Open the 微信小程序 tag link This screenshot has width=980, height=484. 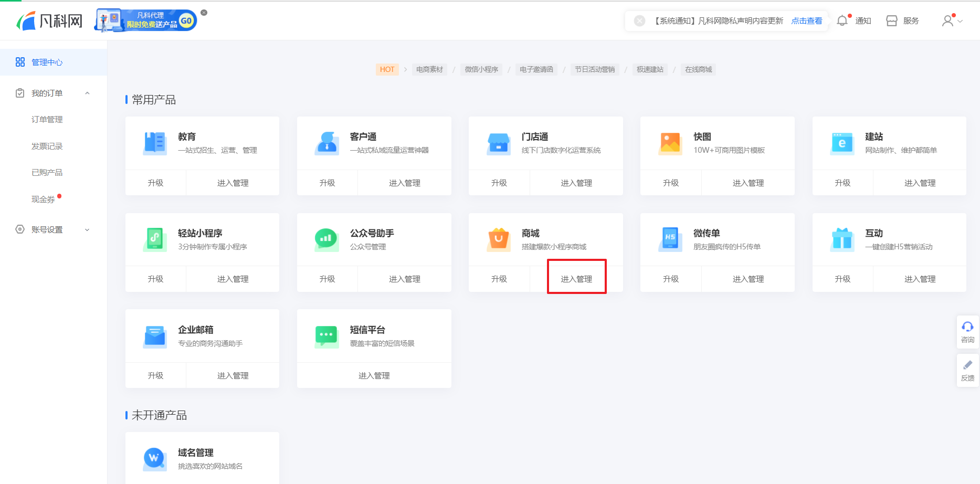tap(481, 69)
